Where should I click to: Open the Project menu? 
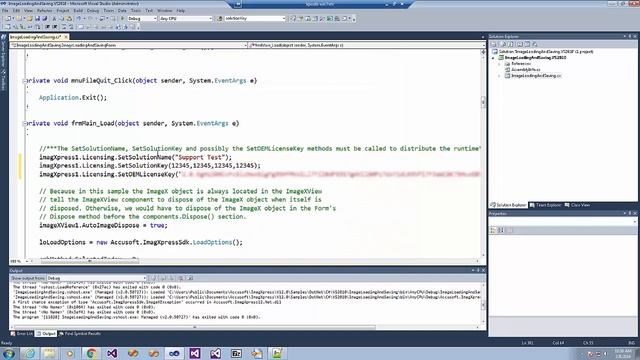pos(62,11)
